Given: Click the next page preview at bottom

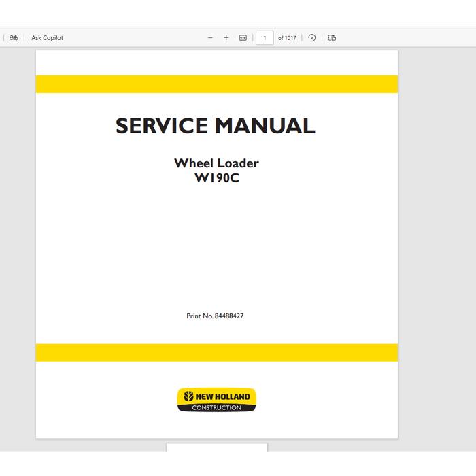Looking at the screenshot, I should (x=217, y=447).
